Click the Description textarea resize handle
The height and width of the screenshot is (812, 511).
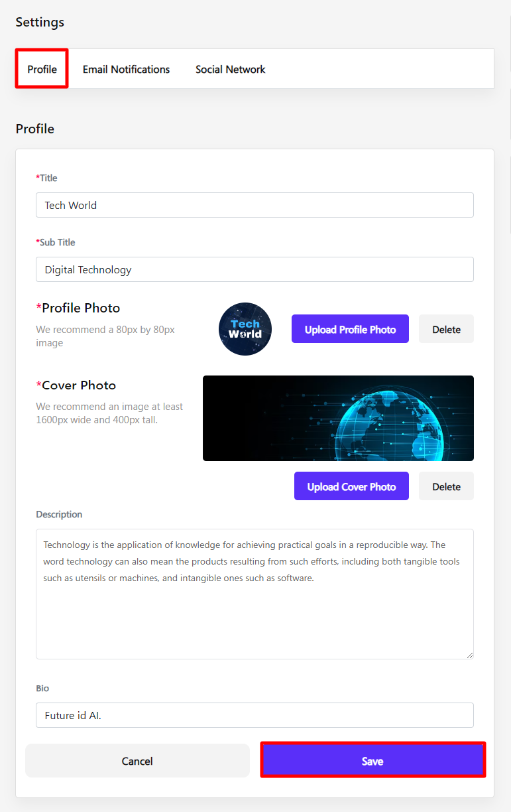point(470,655)
